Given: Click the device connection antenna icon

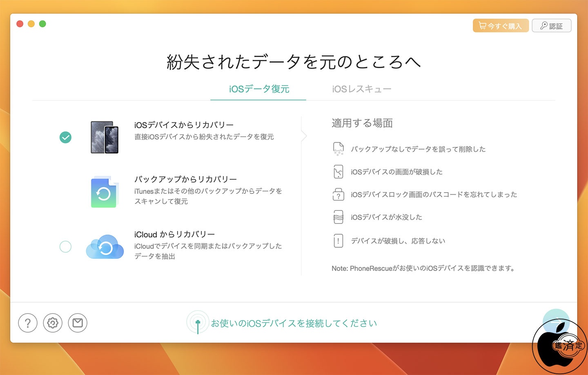Looking at the screenshot, I should pos(198,323).
